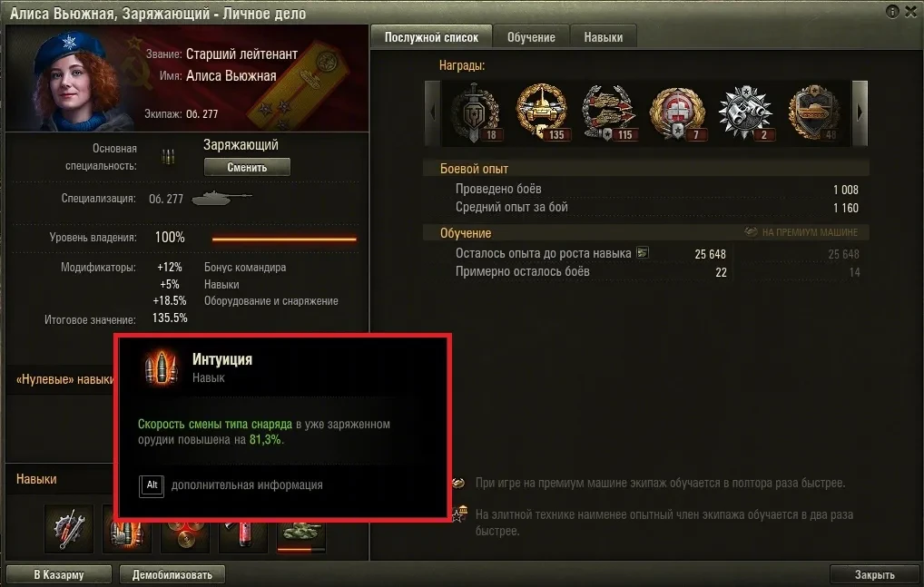Viewport: 924px width, 587px height.
Task: Select the Repair skill icon with wrench
Action: (68, 529)
